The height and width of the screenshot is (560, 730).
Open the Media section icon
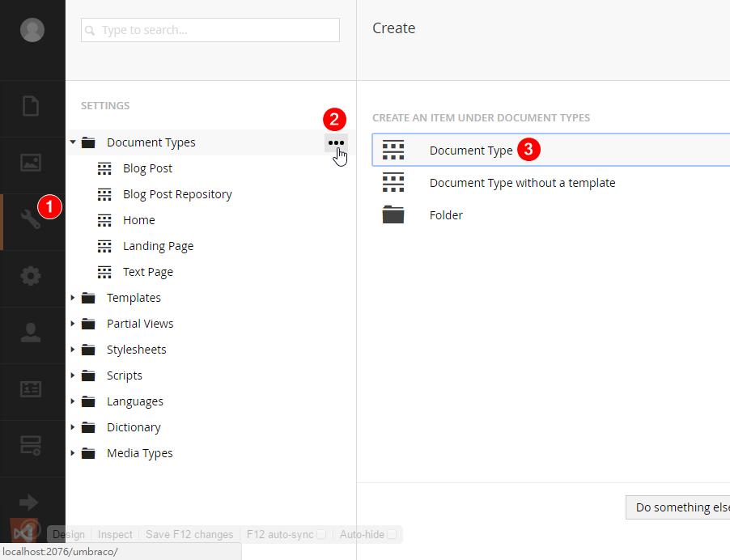(31, 163)
